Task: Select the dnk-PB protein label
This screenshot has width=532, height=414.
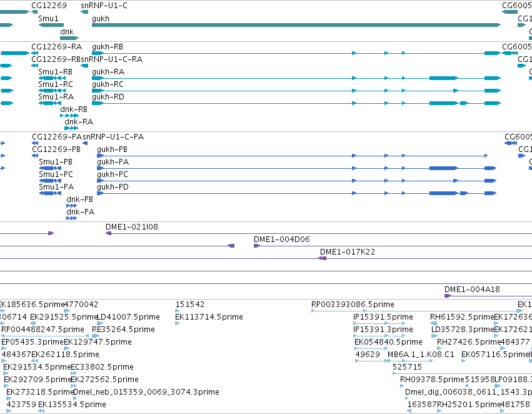Action: pyautogui.click(x=79, y=200)
